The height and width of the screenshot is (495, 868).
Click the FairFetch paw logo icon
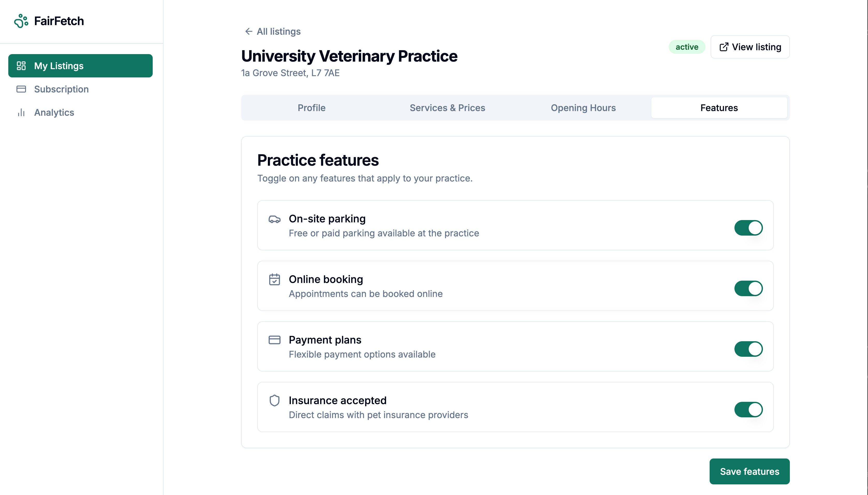coord(21,21)
